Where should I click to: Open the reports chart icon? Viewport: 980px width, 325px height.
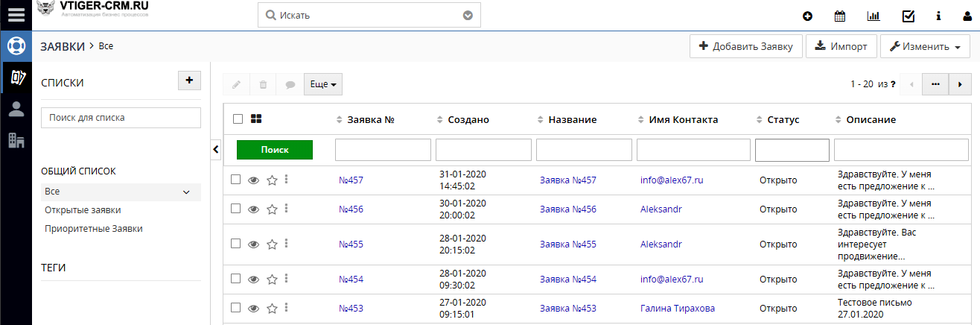point(874,16)
